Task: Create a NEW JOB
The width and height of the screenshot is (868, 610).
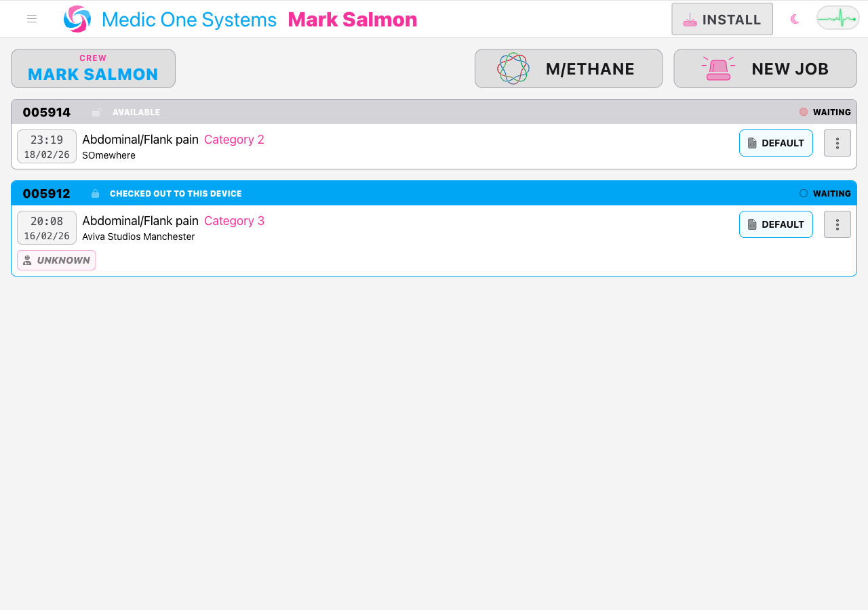Action: tap(765, 68)
